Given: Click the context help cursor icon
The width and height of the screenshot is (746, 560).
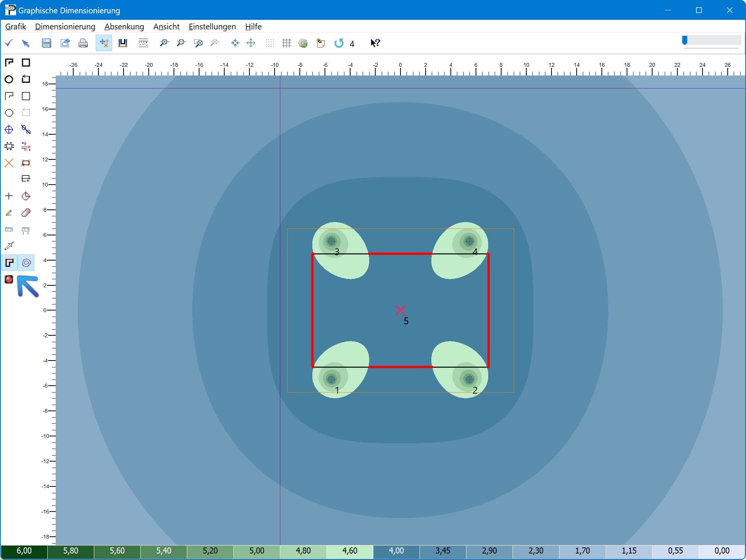Looking at the screenshot, I should [375, 43].
